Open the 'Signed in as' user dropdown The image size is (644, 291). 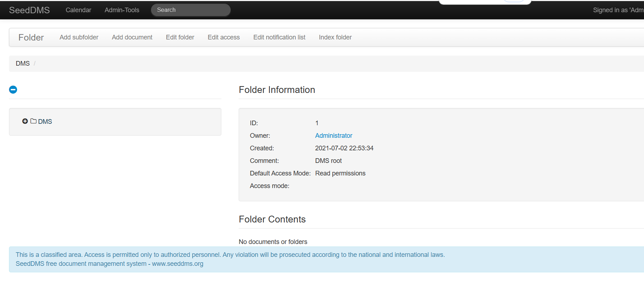[x=618, y=10]
